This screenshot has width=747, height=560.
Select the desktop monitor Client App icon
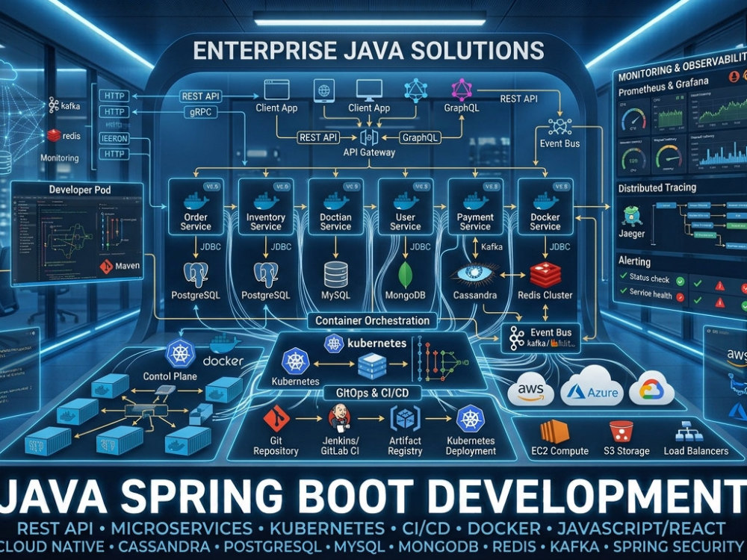click(369, 90)
